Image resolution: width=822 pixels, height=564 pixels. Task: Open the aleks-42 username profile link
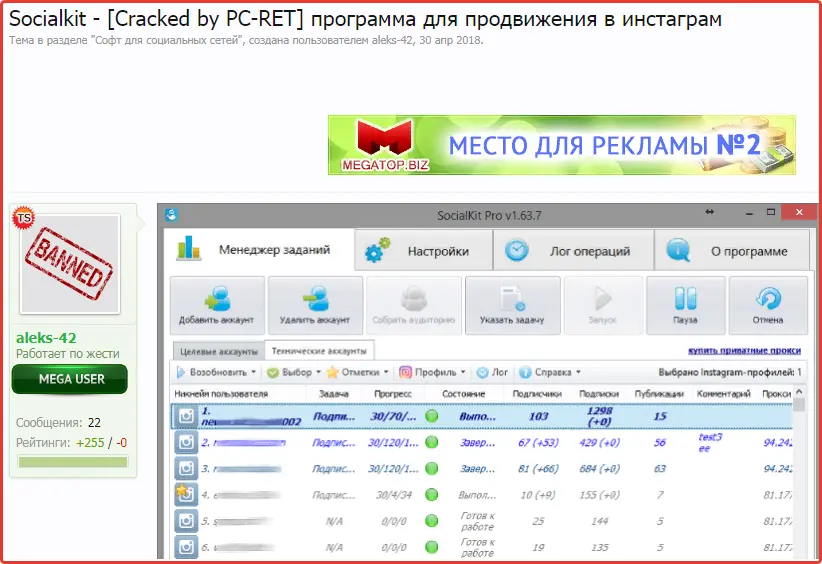click(x=46, y=338)
